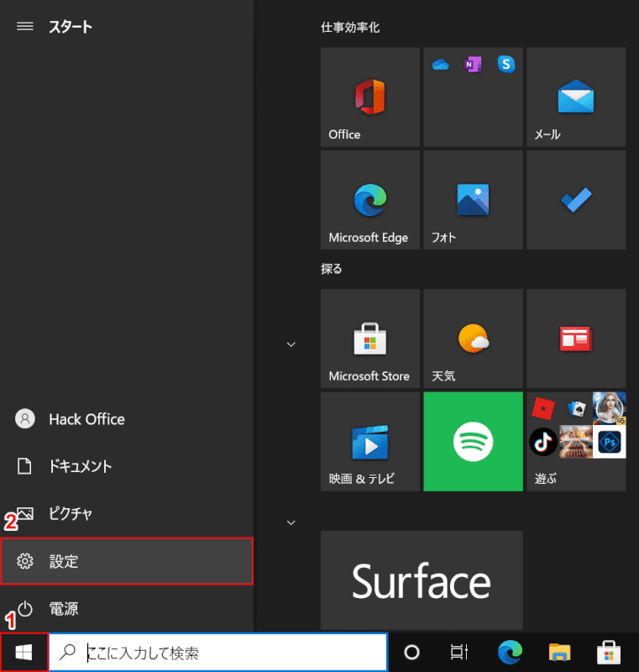Screen dimensions: 639x672
Task: Open the fantasy game icon in 遊ぶ folder
Action: tap(609, 408)
